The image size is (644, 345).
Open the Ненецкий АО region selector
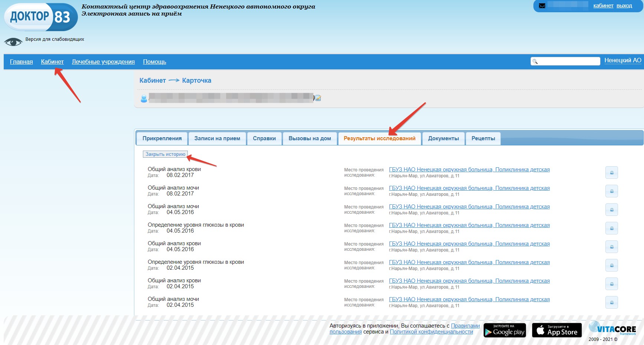click(x=622, y=60)
